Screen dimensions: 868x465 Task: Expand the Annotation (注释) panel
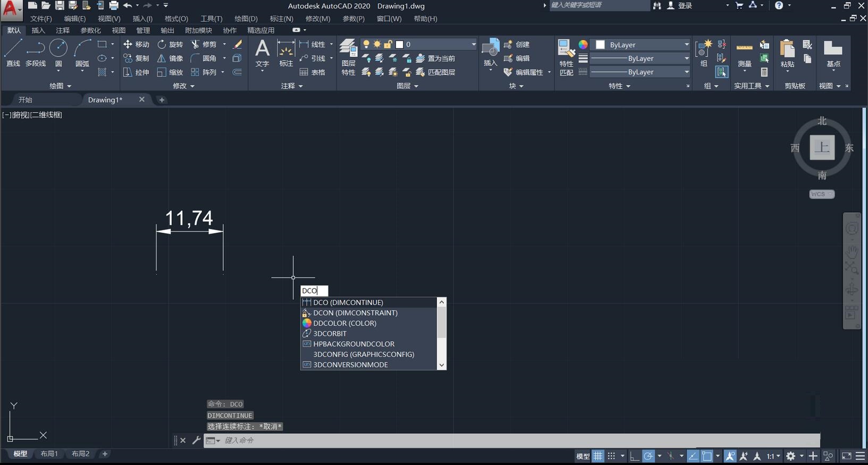point(292,86)
